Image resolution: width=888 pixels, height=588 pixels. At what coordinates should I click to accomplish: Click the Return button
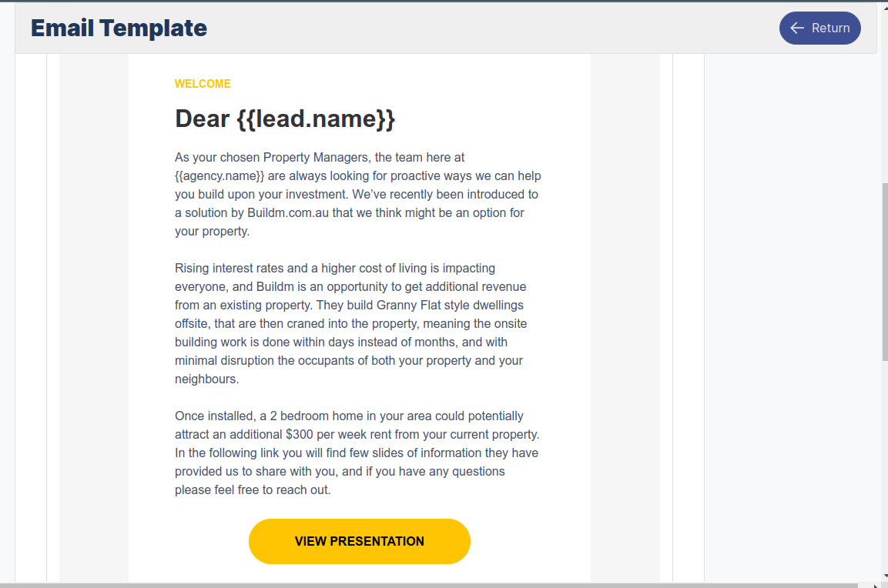(819, 28)
